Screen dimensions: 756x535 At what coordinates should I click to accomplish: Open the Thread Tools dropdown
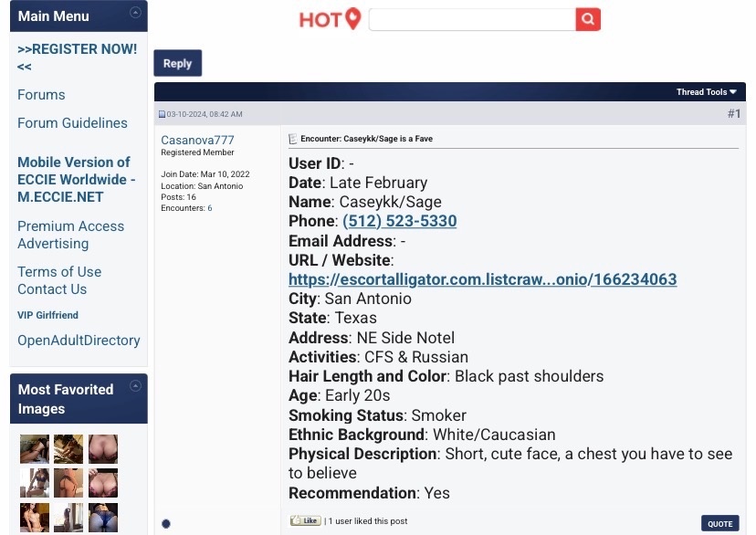706,92
